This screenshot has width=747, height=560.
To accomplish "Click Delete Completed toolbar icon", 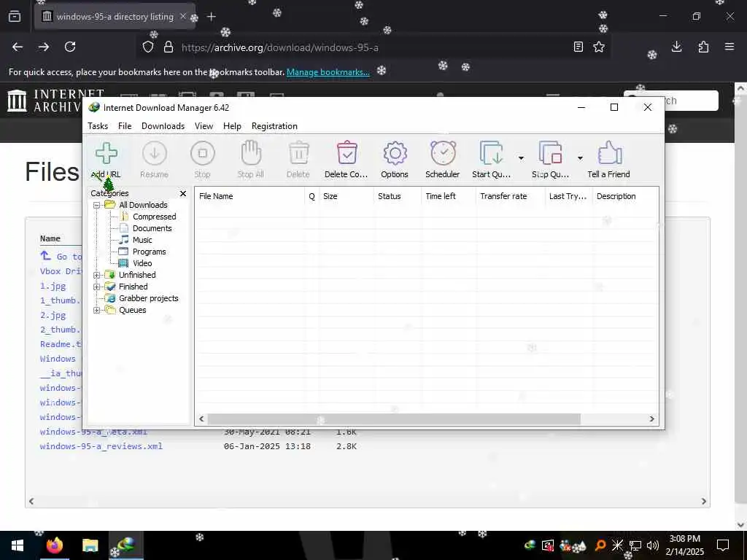I will coord(347,153).
